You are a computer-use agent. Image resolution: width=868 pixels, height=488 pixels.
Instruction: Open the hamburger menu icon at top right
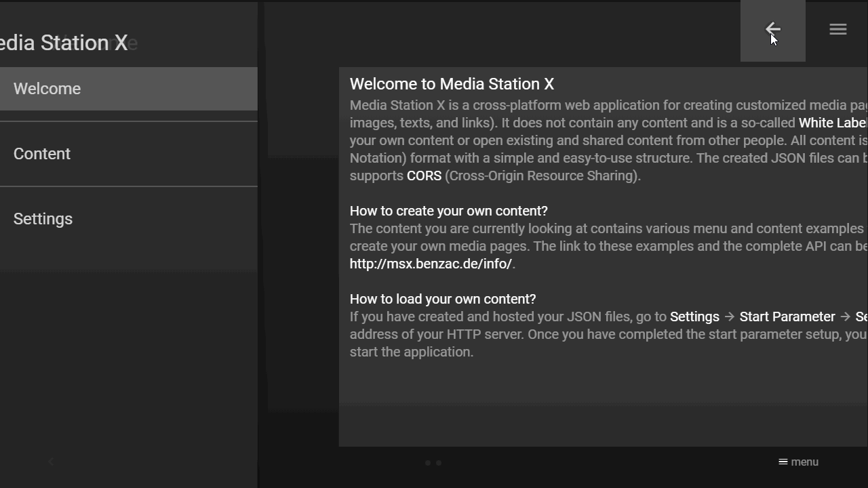pos(837,29)
